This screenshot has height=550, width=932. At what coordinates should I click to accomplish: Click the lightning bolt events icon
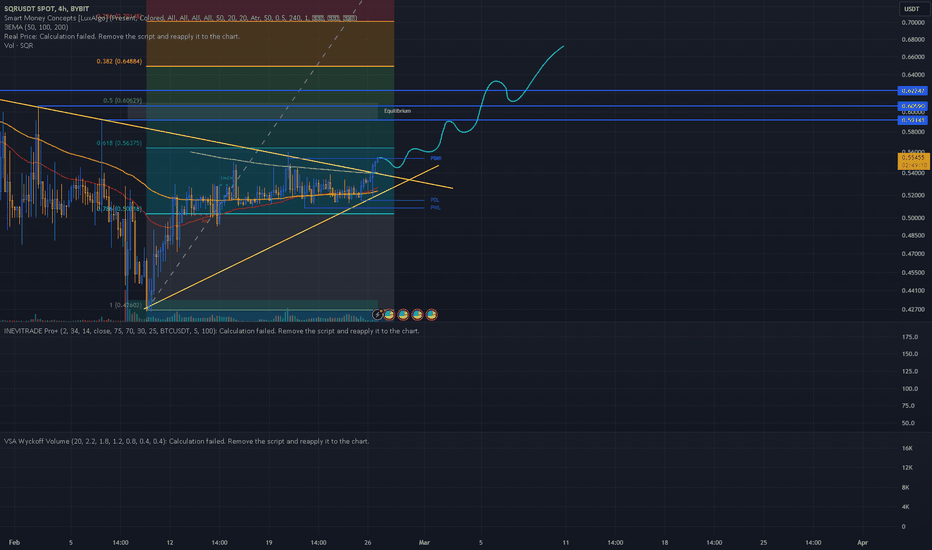click(x=377, y=315)
